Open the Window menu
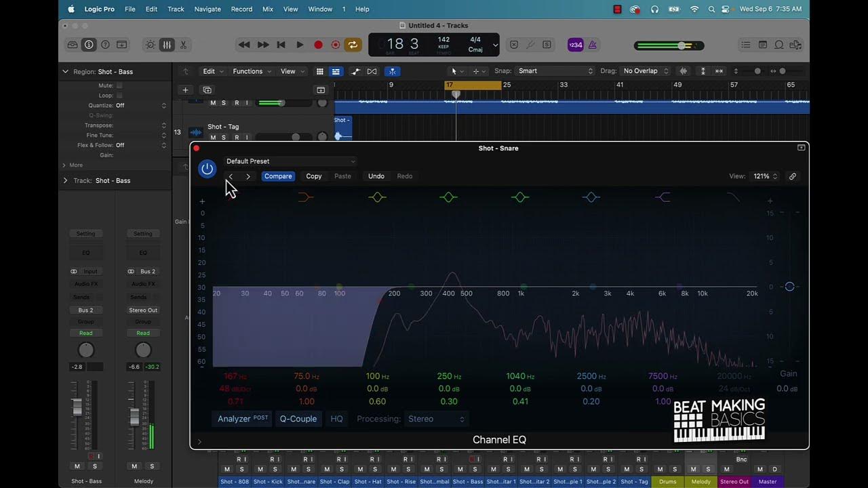 pos(320,9)
